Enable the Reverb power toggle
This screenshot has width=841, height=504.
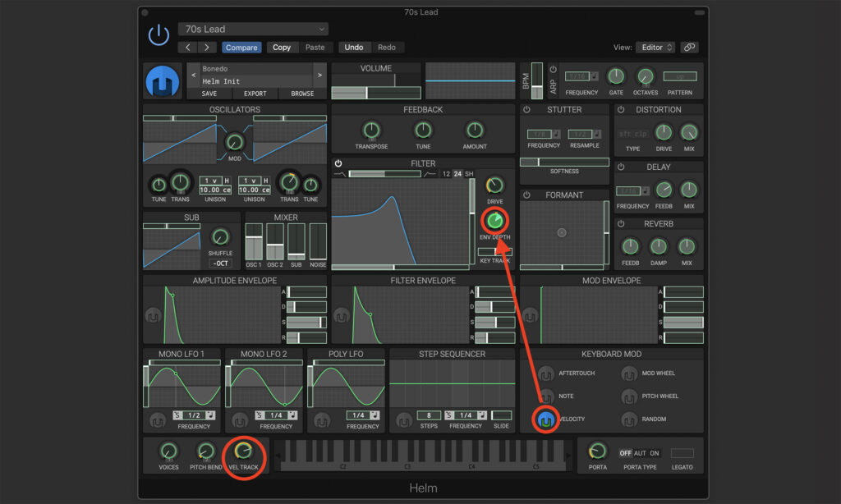[621, 223]
